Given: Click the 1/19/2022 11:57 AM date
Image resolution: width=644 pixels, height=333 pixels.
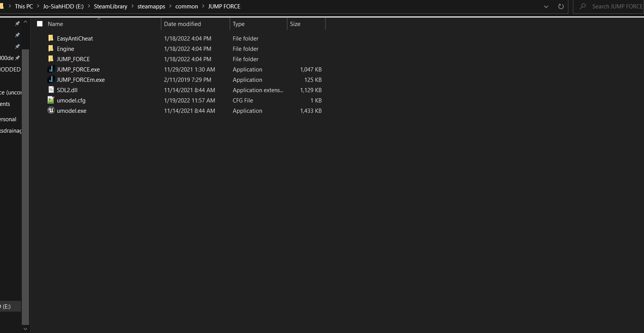Looking at the screenshot, I should pyautogui.click(x=190, y=100).
